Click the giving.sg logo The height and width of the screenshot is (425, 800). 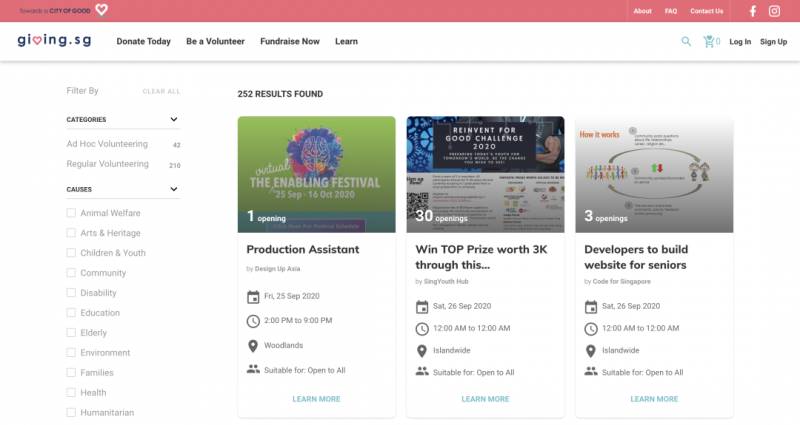click(54, 41)
